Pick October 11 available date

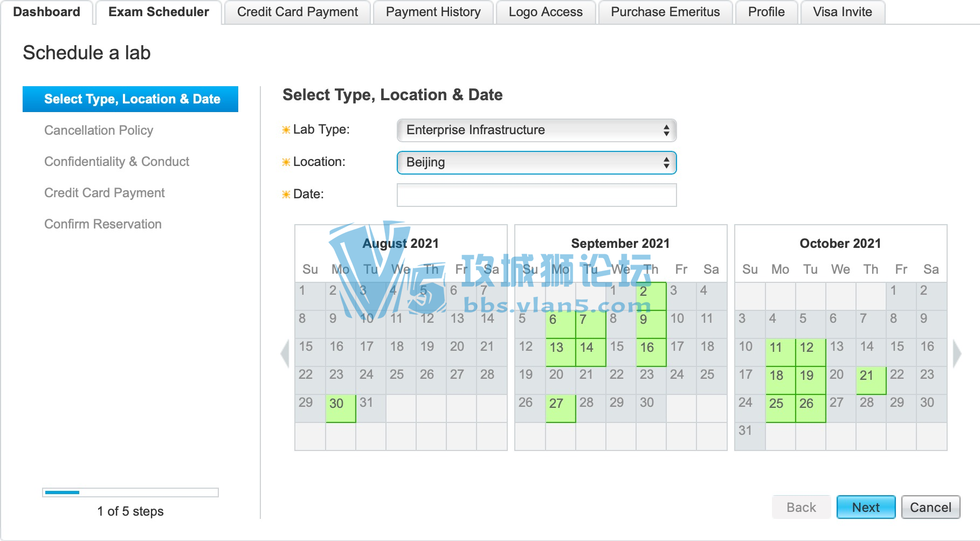click(x=781, y=352)
